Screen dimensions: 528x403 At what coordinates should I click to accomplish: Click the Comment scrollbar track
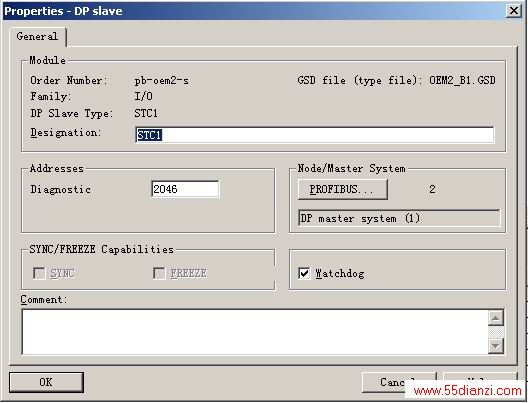click(x=496, y=332)
